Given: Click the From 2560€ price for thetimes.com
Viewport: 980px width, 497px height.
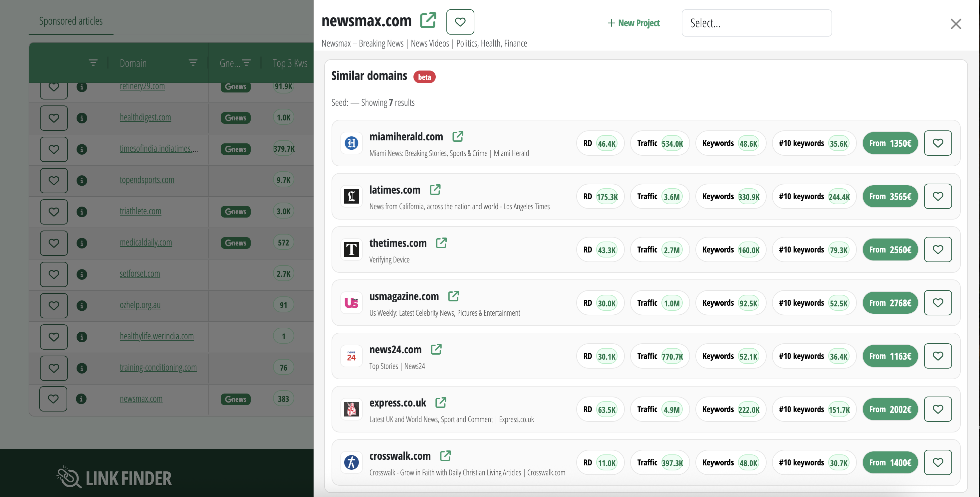Looking at the screenshot, I should [x=890, y=250].
